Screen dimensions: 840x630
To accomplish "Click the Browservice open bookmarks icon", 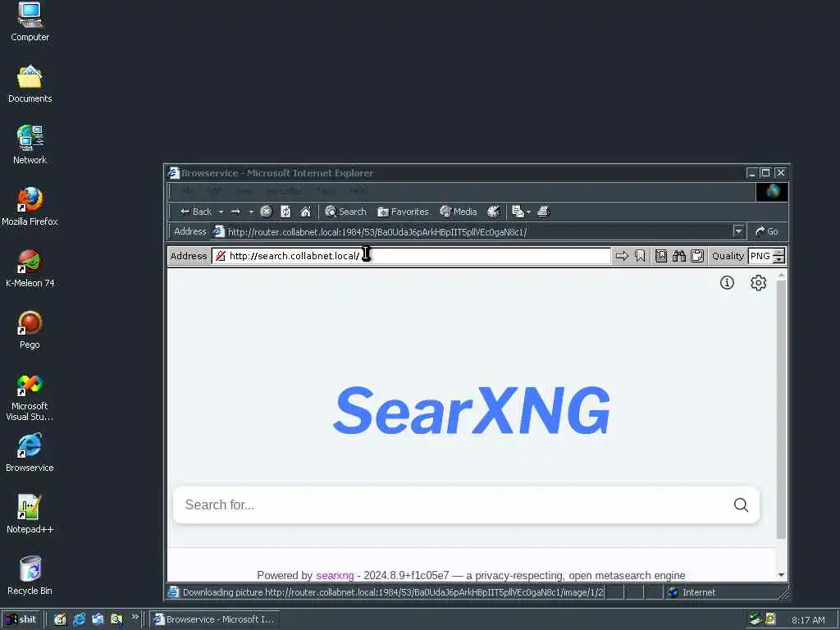I will click(661, 256).
